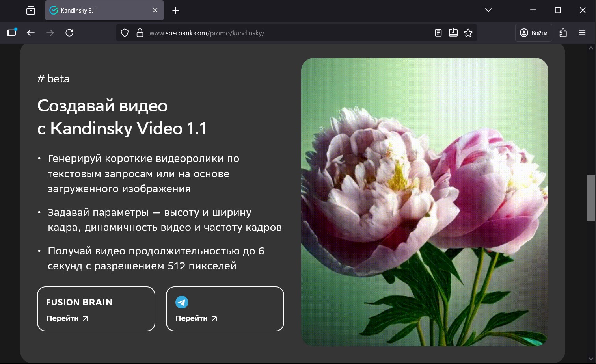Viewport: 596px width, 364px height.
Task: Open the extensions puzzle icon
Action: tap(563, 33)
